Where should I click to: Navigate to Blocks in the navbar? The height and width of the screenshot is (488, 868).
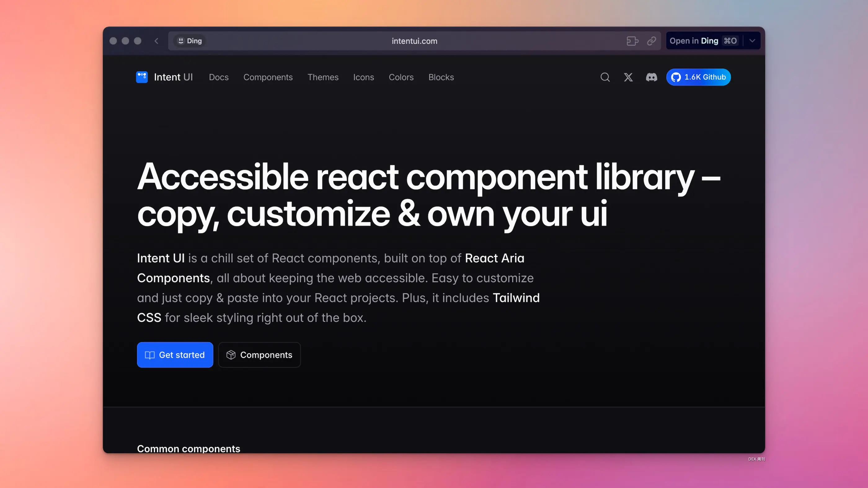click(x=441, y=77)
